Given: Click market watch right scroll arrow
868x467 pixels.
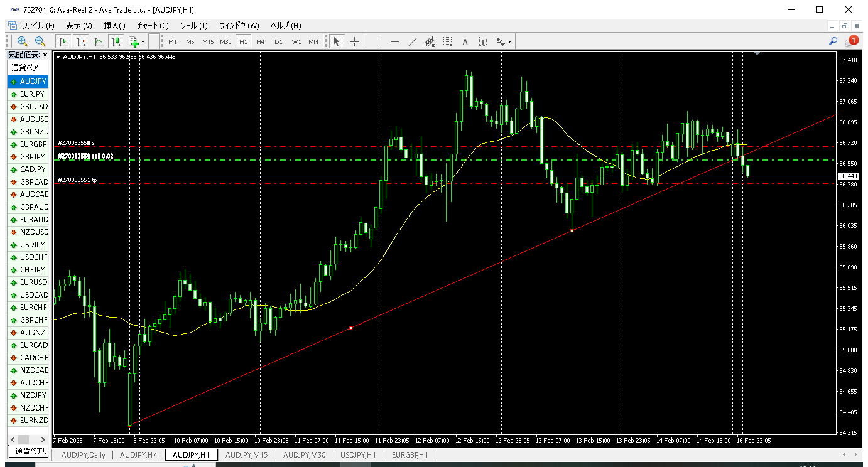Looking at the screenshot, I should [43, 439].
